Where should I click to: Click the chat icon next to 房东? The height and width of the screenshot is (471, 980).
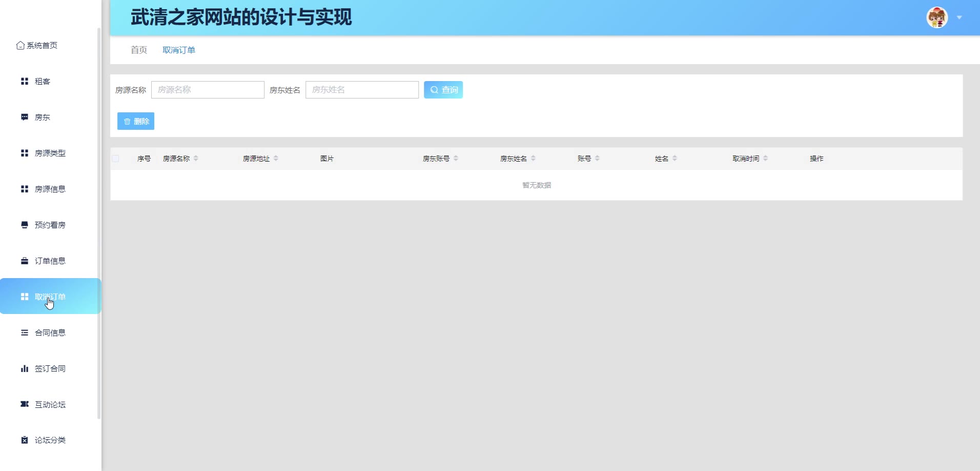pos(24,117)
